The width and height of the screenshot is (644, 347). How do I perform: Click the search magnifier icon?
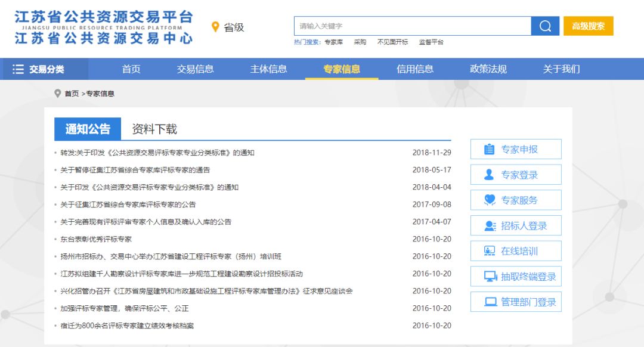coord(544,26)
